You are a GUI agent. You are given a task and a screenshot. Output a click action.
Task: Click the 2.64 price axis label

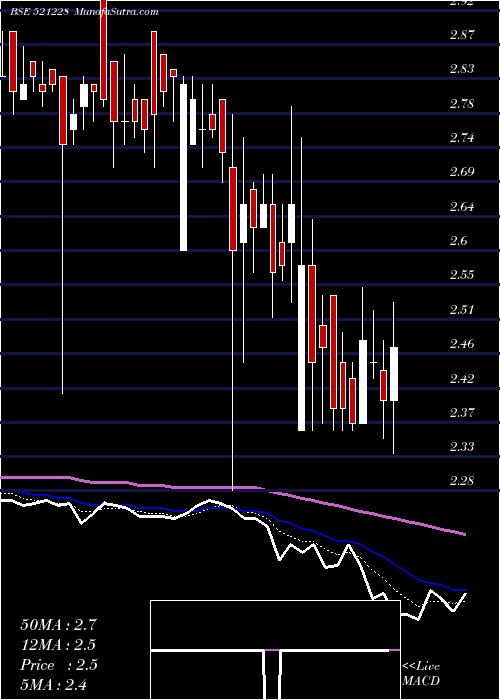click(462, 207)
